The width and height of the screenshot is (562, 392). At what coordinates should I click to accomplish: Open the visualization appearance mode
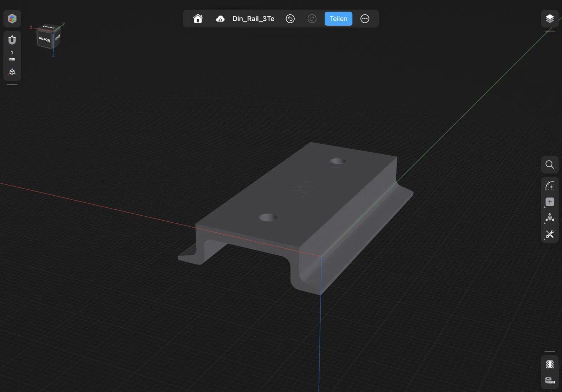[550, 364]
